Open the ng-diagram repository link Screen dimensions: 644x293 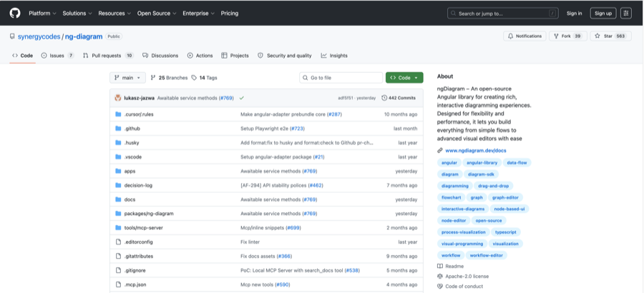tap(84, 36)
